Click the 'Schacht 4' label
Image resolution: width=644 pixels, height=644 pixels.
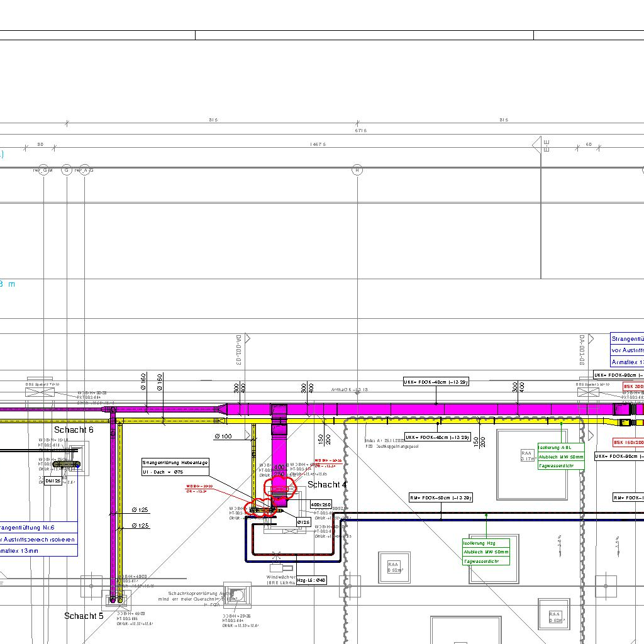pos(327,485)
